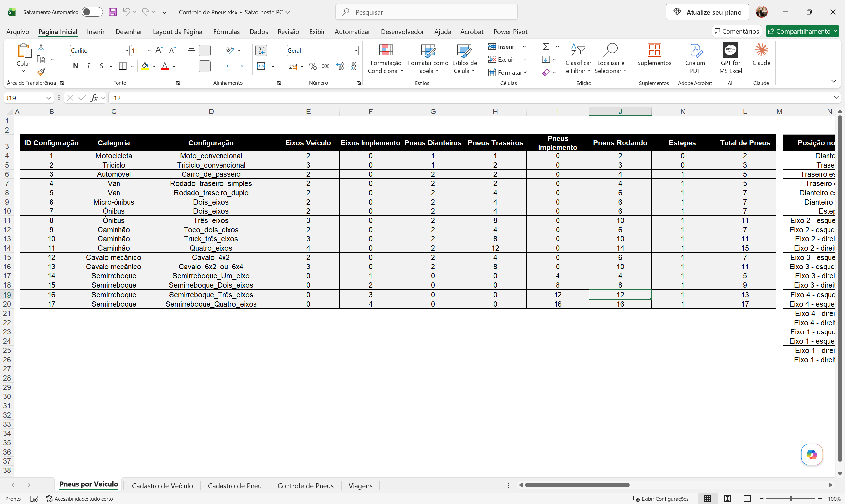This screenshot has height=504, width=845.
Task: Click the Undo arrow icon
Action: point(126,12)
